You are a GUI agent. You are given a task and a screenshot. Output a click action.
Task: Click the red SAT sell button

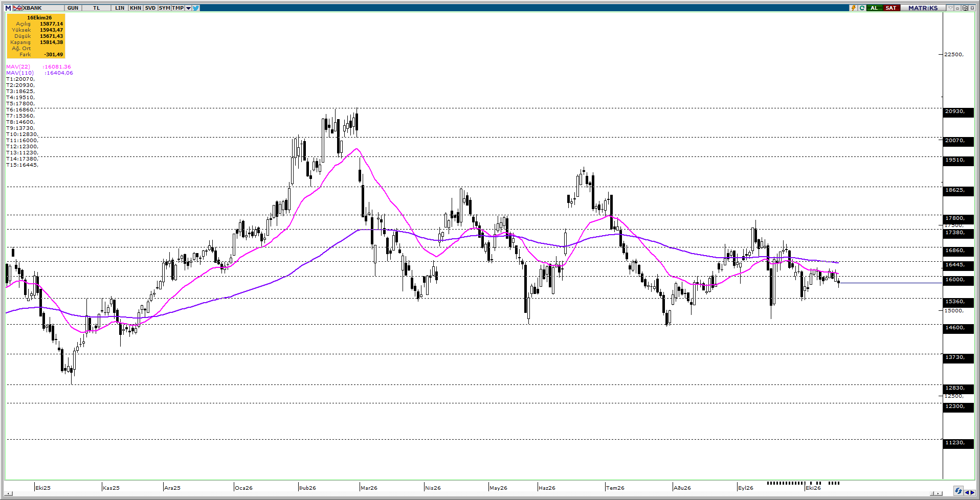[x=892, y=8]
